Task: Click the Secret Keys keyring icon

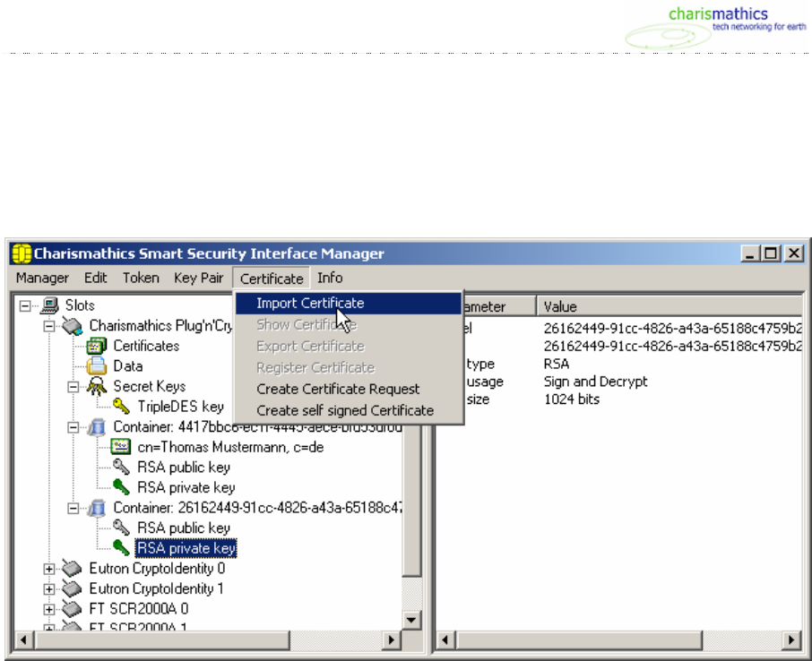Action: [97, 386]
